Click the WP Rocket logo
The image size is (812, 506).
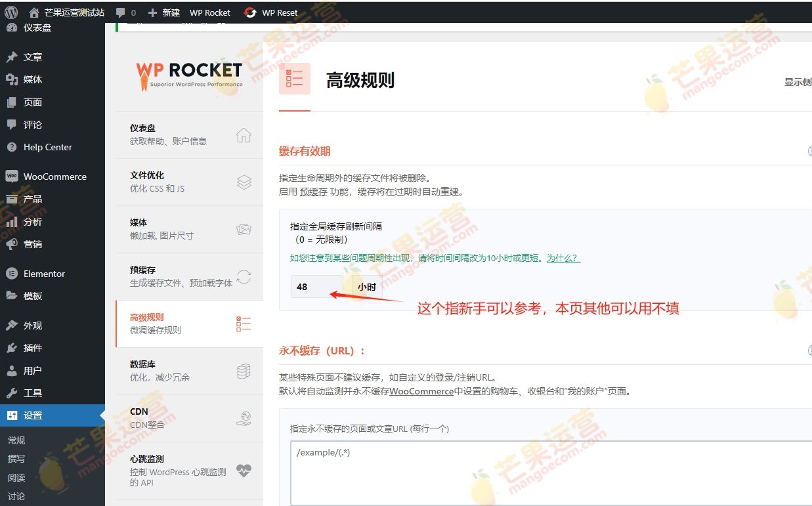pyautogui.click(x=189, y=75)
